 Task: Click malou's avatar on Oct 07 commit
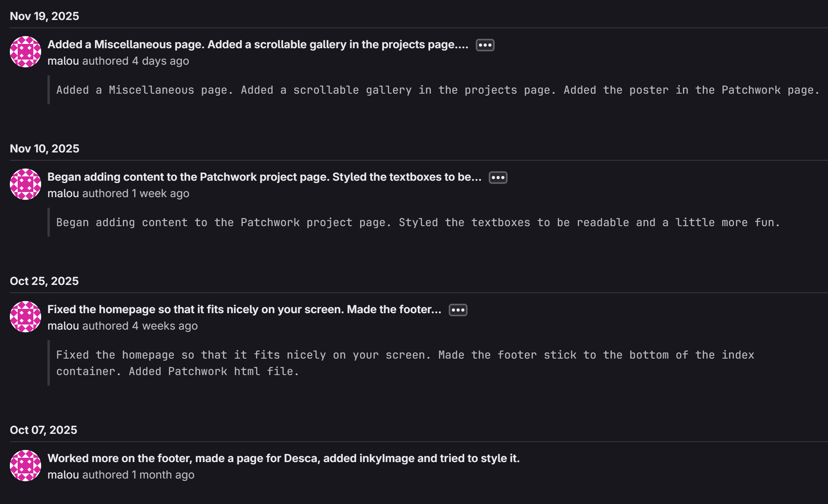(x=25, y=466)
